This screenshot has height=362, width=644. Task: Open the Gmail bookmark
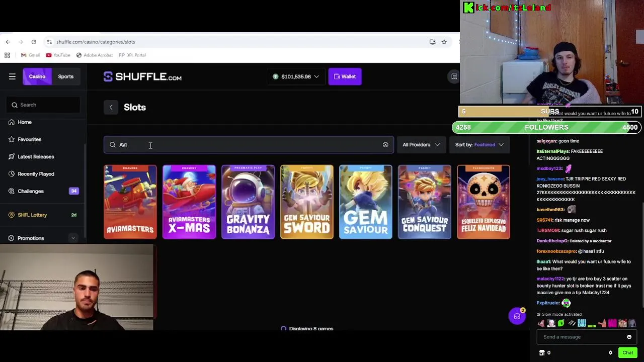coord(30,55)
